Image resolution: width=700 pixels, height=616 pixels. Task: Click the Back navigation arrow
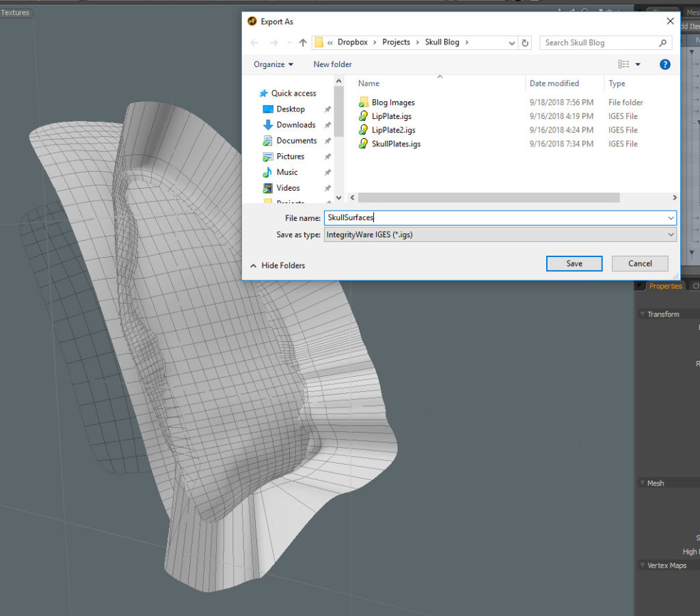click(x=254, y=42)
